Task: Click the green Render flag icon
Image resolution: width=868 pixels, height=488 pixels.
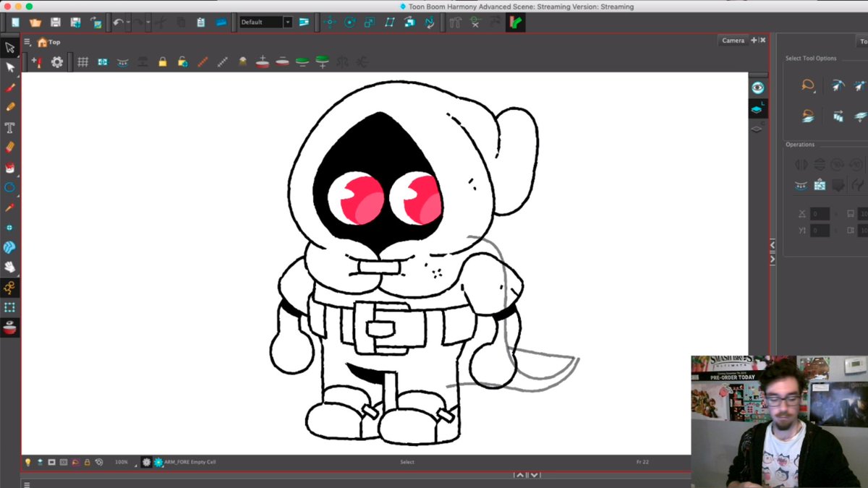Action: pyautogui.click(x=516, y=22)
